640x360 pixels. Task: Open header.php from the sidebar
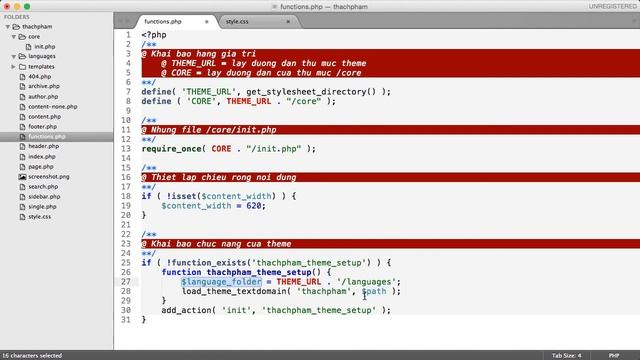click(43, 146)
